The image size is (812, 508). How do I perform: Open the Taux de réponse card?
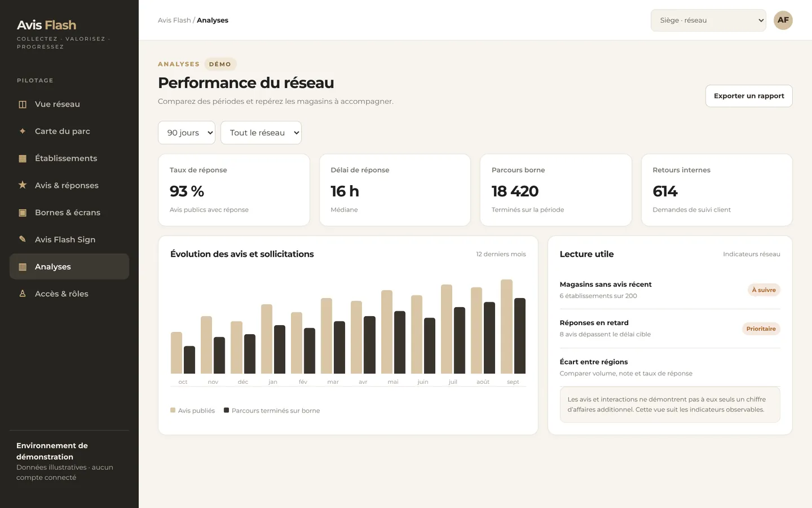(x=234, y=190)
